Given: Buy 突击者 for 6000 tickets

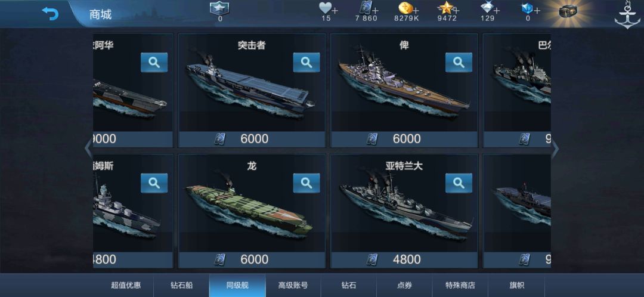Looking at the screenshot, I should (252, 139).
